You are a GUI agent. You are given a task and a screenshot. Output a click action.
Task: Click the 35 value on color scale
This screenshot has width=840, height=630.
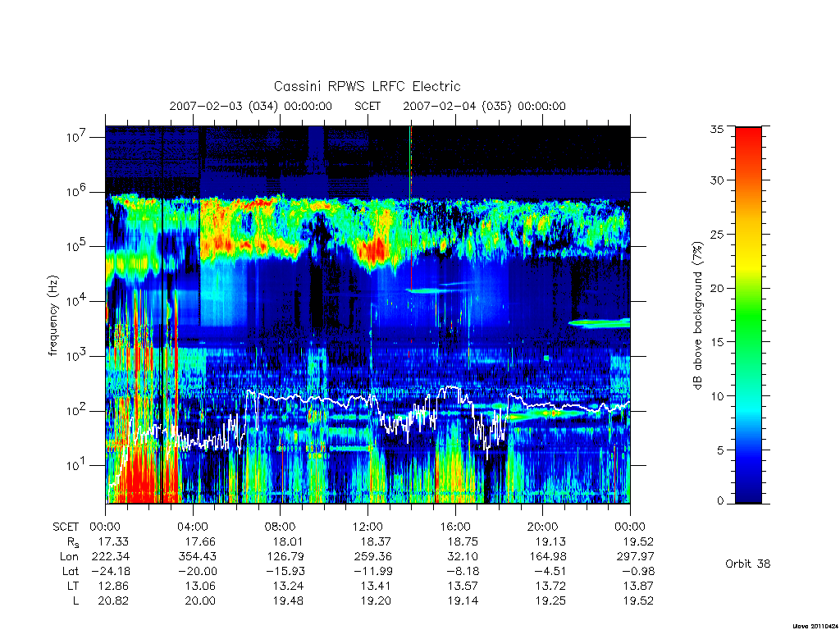point(716,129)
